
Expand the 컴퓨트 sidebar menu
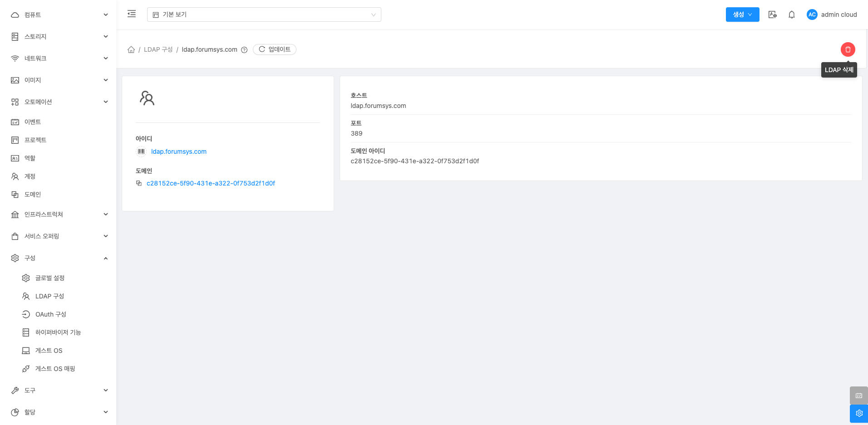coord(59,15)
